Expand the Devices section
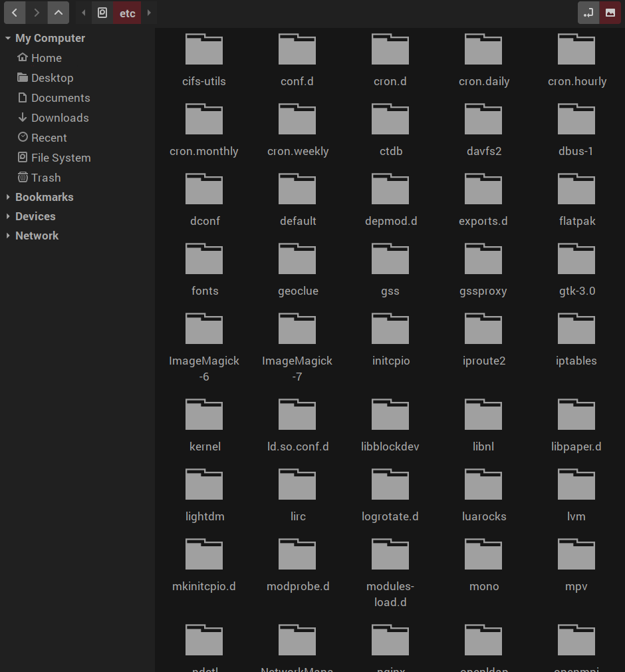The image size is (625, 672). pos(7,216)
